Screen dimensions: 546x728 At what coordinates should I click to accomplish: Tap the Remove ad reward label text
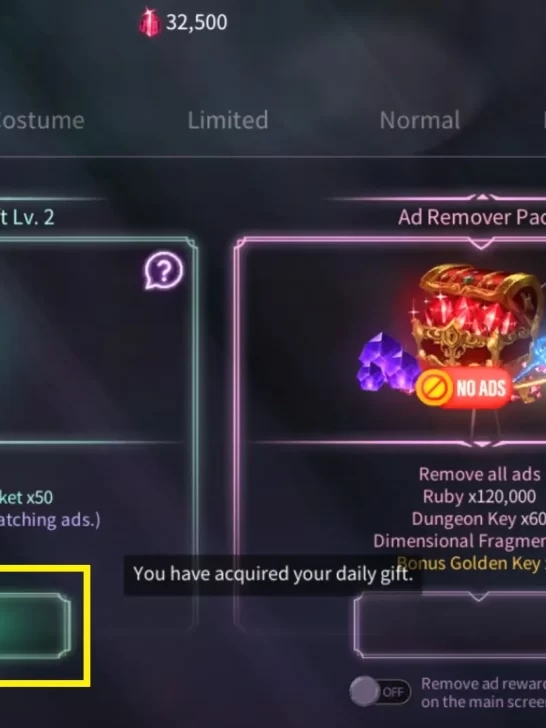click(483, 692)
